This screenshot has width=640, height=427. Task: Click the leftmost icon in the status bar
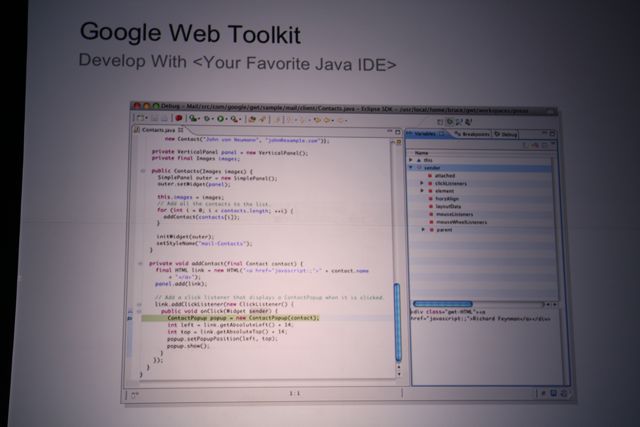(x=135, y=395)
